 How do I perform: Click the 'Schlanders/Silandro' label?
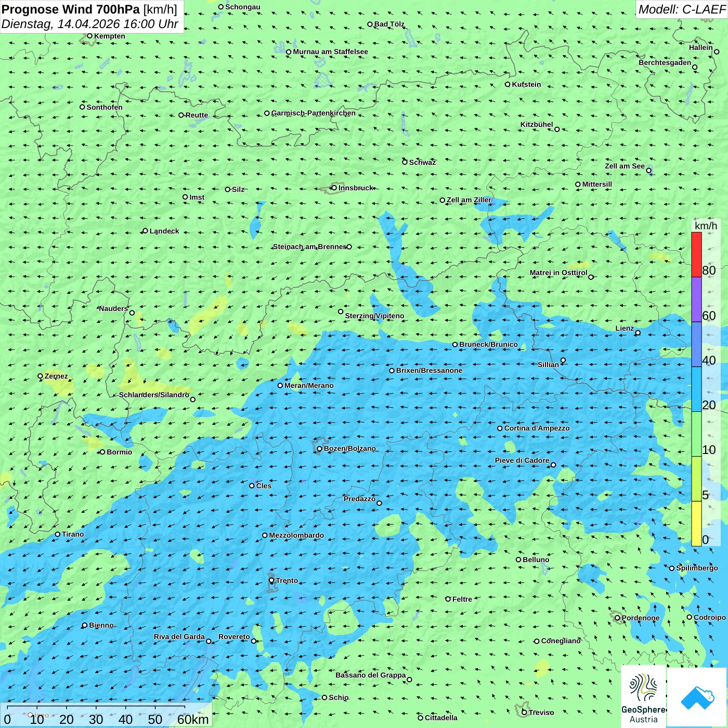coord(154,395)
